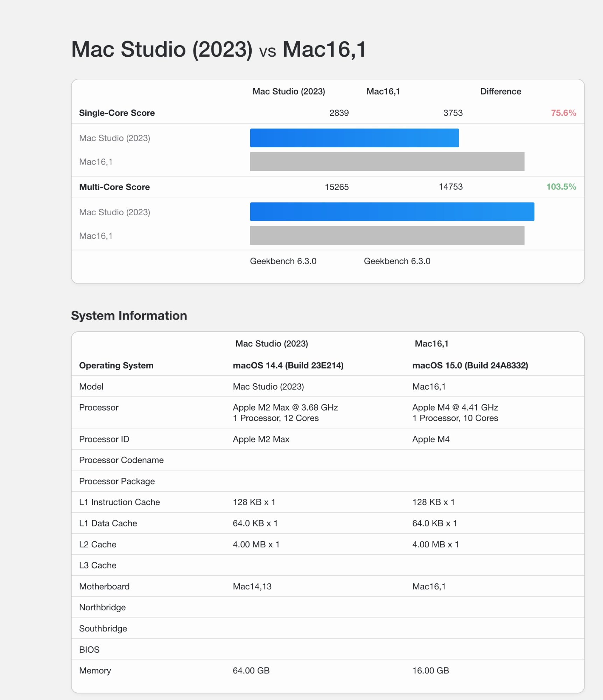
Task: Click the blue Single-Core score bar
Action: tap(354, 138)
